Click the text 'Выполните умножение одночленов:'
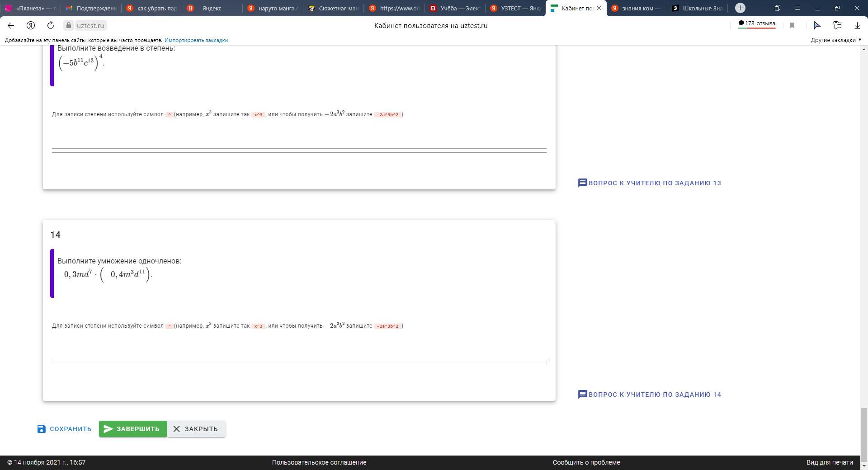The height and width of the screenshot is (470, 868). pyautogui.click(x=119, y=261)
